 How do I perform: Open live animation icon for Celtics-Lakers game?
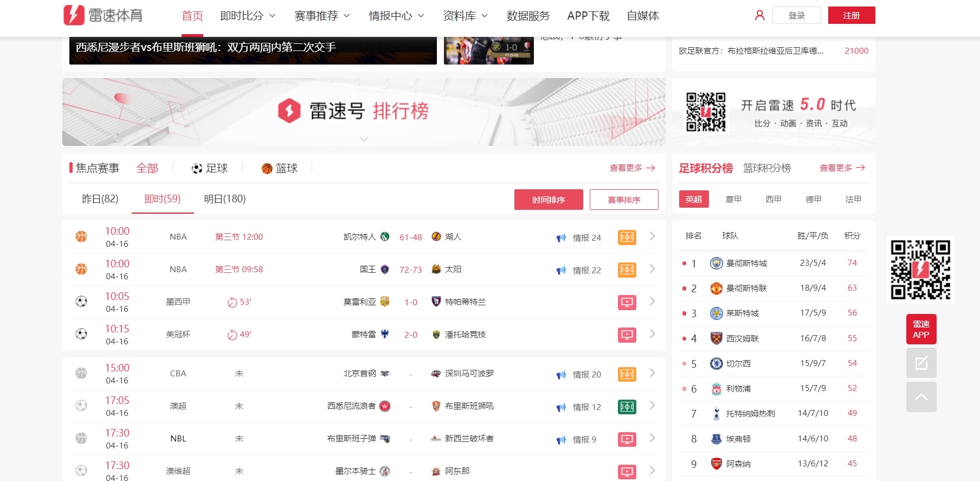[627, 238]
